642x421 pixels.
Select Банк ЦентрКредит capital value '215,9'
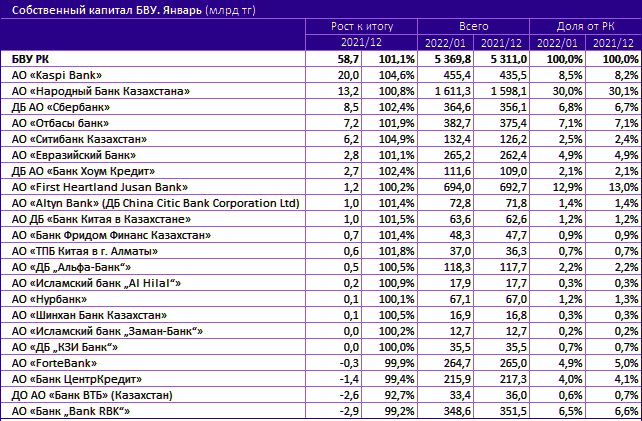point(457,379)
